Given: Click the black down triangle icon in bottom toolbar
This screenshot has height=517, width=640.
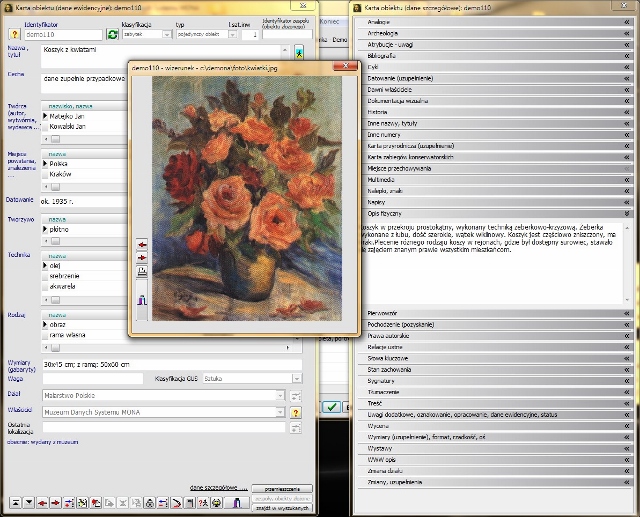Looking at the screenshot, I should tap(29, 503).
